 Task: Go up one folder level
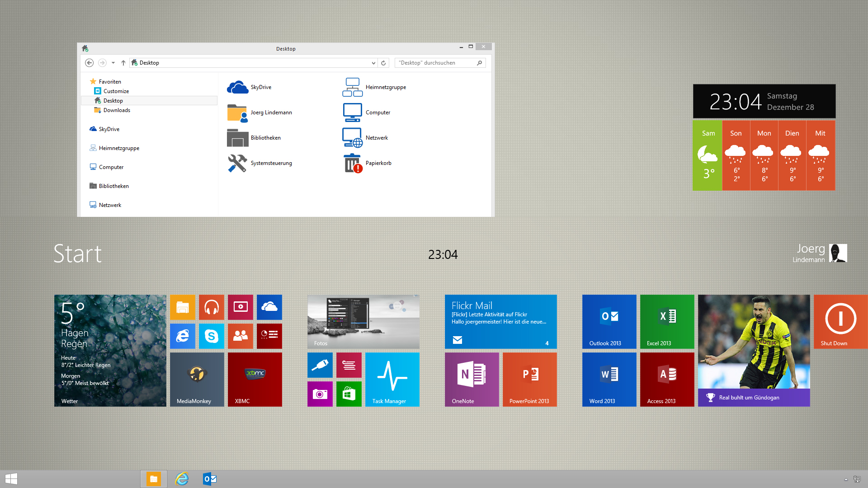123,63
